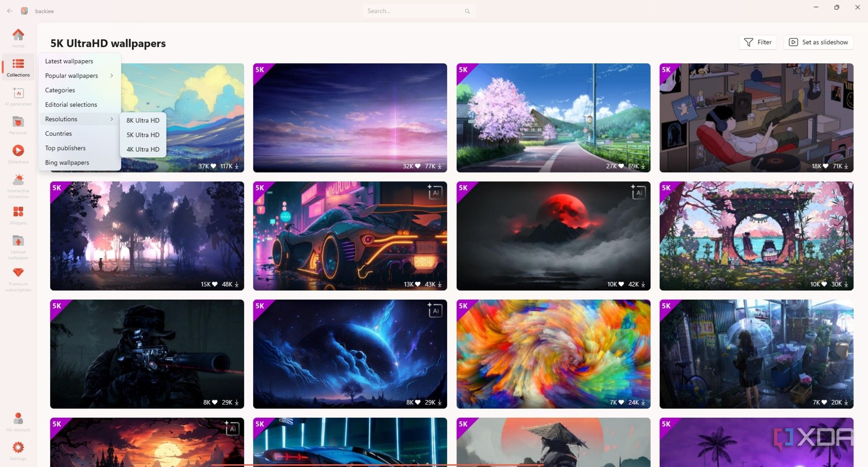Open the purple forest wallpaper thumbnail
Screen dimensions: 868x467
pos(147,236)
